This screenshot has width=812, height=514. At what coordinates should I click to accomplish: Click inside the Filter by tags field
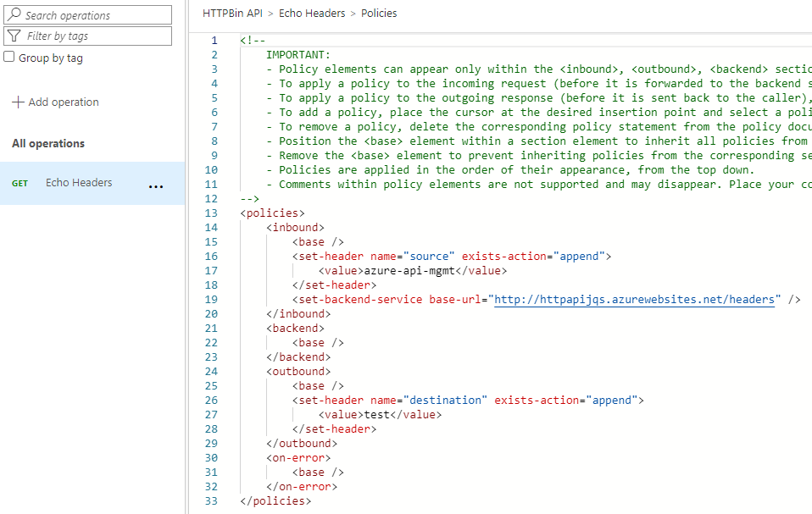[x=93, y=36]
